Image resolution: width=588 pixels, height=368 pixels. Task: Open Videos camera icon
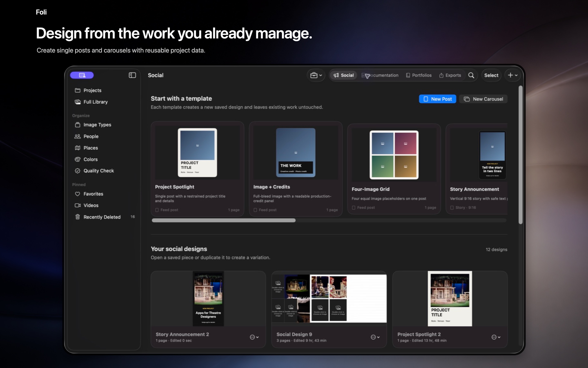(x=78, y=205)
